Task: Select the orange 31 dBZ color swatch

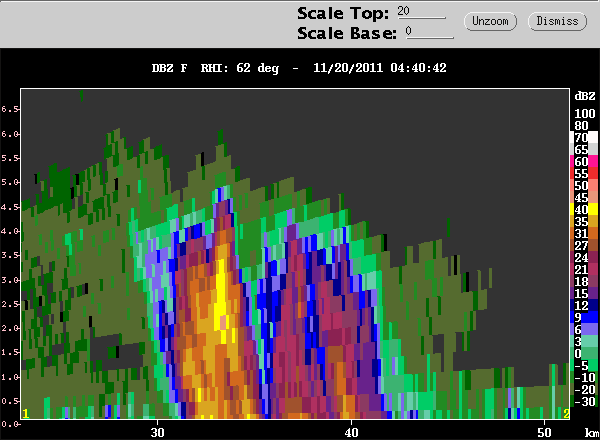Action: 584,233
